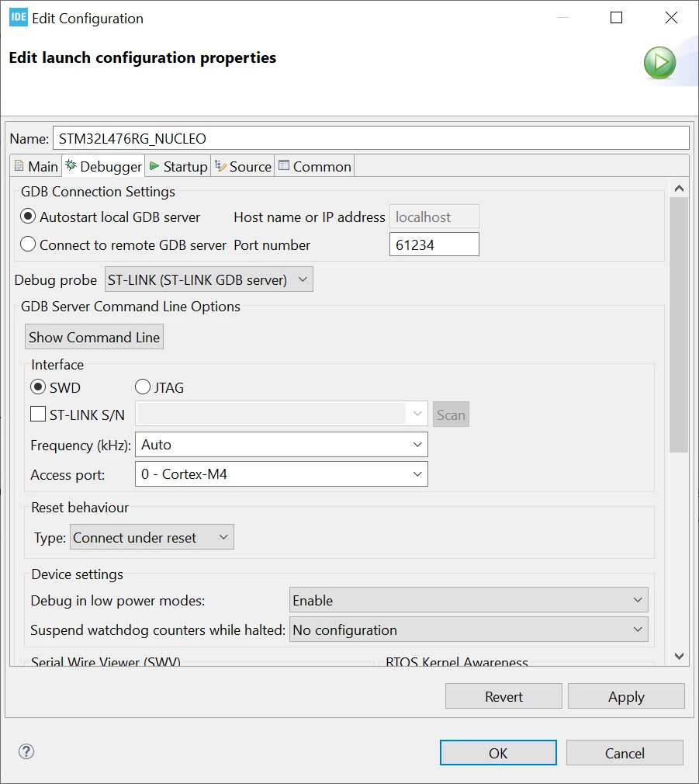Expand Suspend watchdog counters dropdown

tap(469, 630)
